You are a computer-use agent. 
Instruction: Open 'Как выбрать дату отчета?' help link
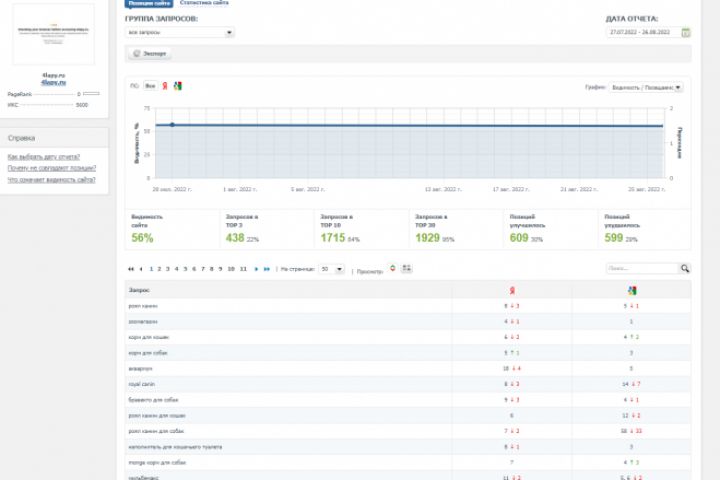click(44, 157)
